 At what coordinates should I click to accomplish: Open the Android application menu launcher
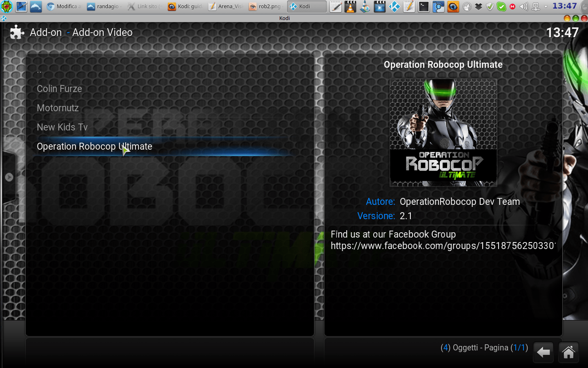(x=7, y=7)
